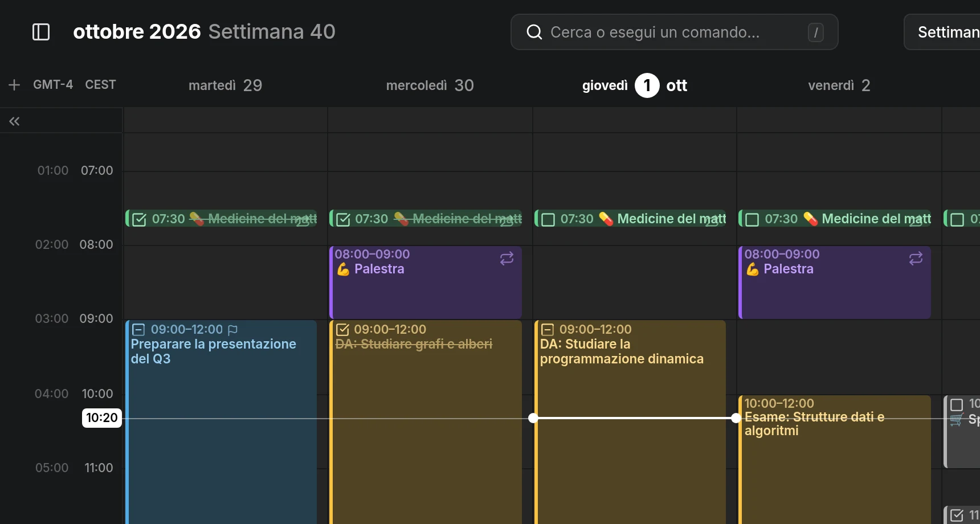Click the flag icon on Q3 presentation
The width and height of the screenshot is (980, 524).
(x=232, y=330)
